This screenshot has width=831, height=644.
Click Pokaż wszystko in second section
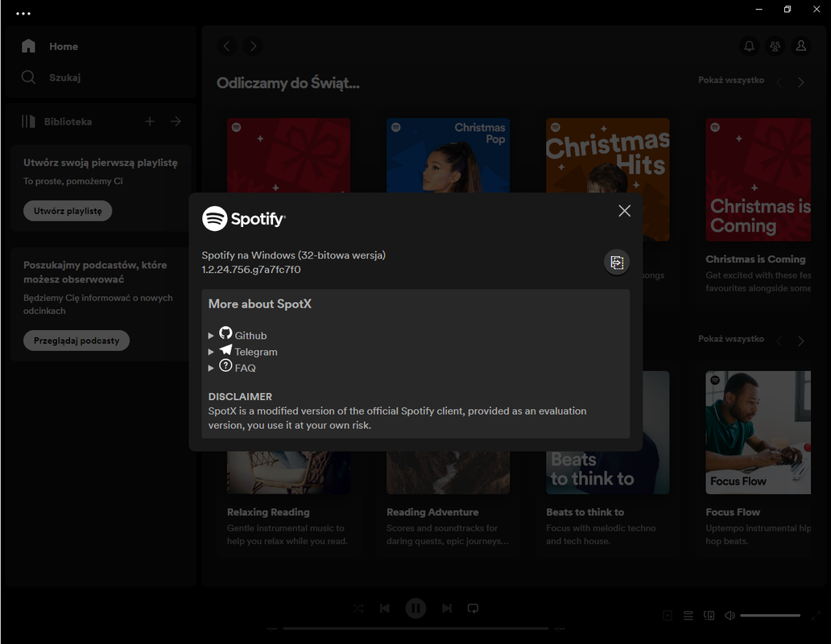point(731,339)
